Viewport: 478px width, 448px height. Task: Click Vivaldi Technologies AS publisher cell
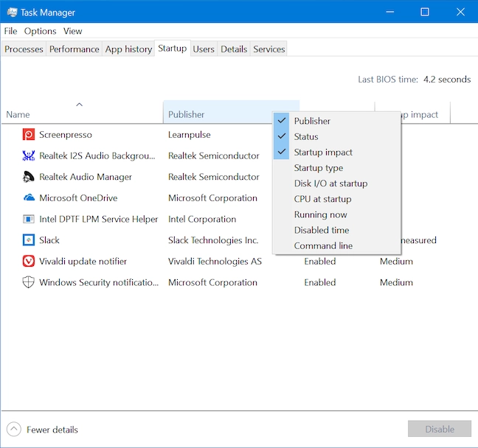(215, 262)
